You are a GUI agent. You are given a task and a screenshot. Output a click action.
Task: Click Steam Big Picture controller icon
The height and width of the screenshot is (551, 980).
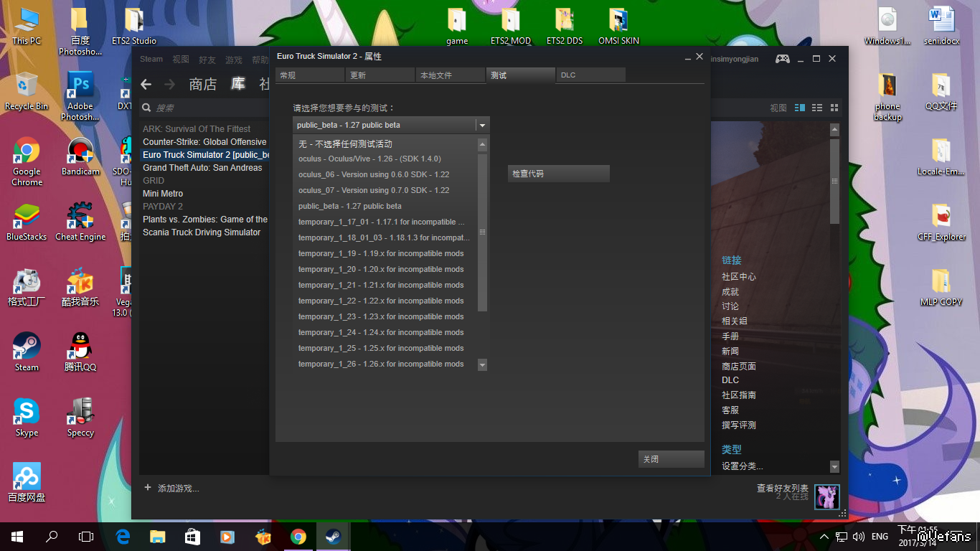pyautogui.click(x=783, y=59)
